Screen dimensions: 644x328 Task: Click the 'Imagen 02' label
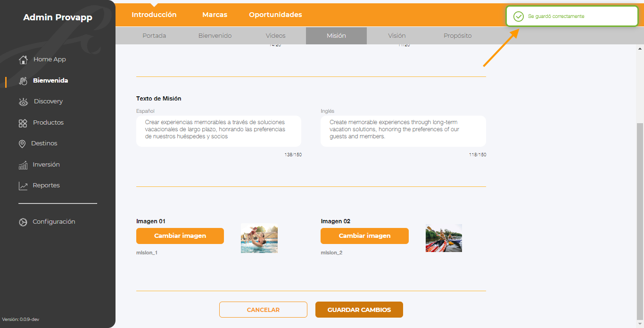pyautogui.click(x=336, y=221)
